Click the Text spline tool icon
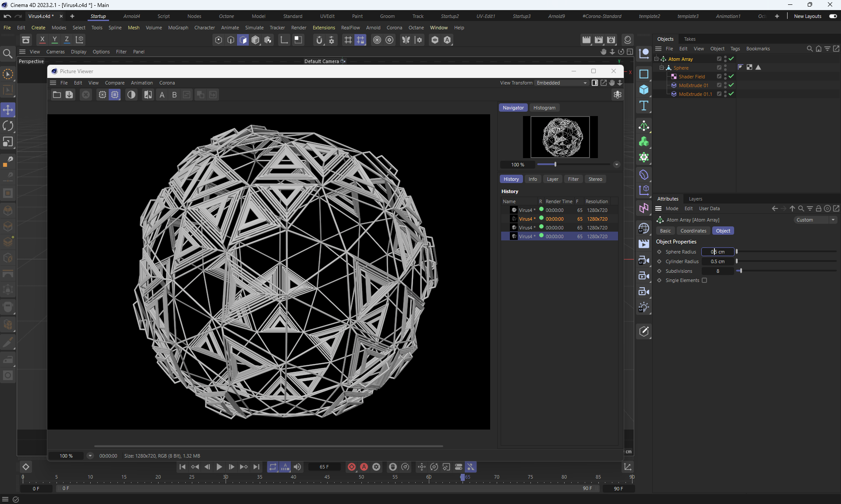Screen dimensions: 841x504 (x=643, y=106)
